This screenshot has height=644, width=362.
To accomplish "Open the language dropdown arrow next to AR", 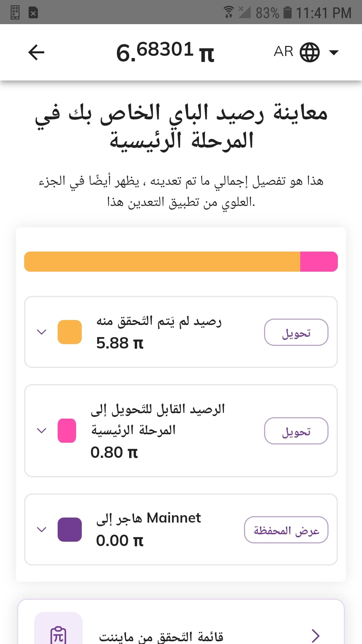I will pyautogui.click(x=334, y=52).
